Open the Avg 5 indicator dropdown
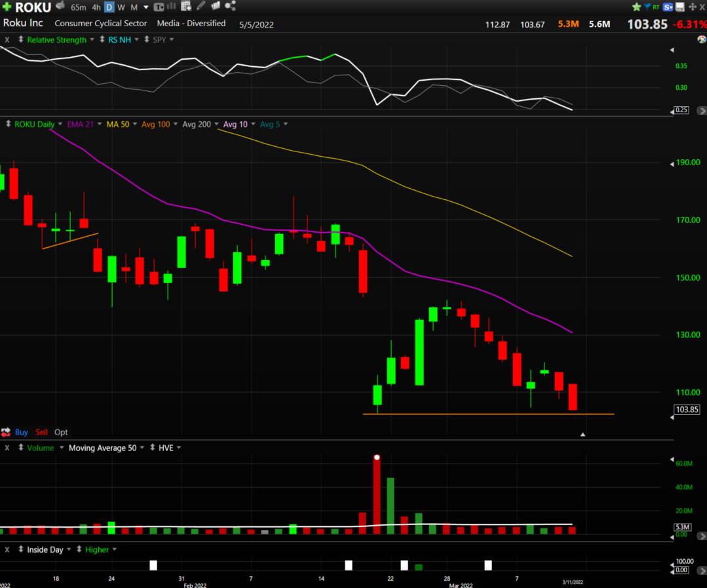This screenshot has width=707, height=588. pos(286,123)
